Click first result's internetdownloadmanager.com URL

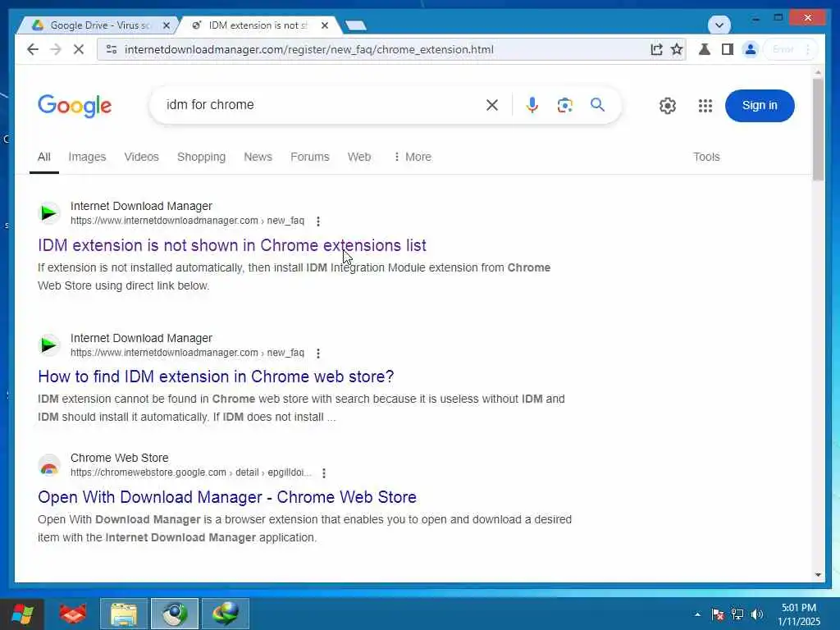tap(187, 220)
